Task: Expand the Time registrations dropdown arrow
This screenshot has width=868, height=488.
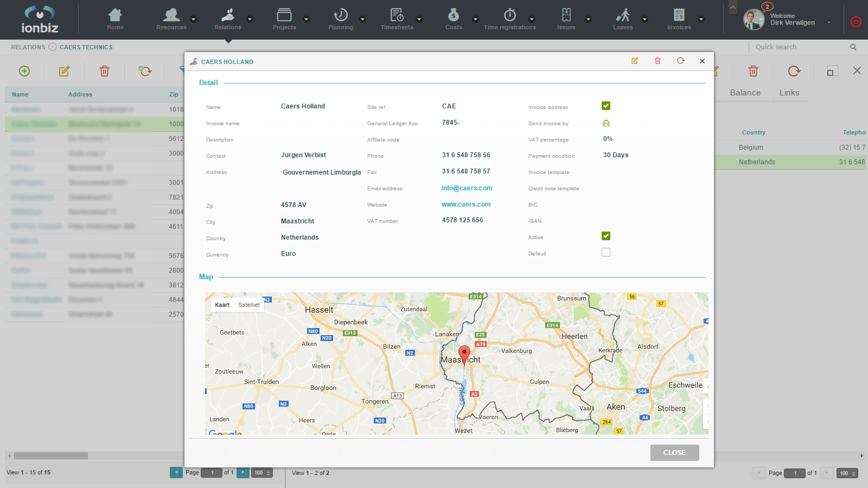Action: point(532,20)
